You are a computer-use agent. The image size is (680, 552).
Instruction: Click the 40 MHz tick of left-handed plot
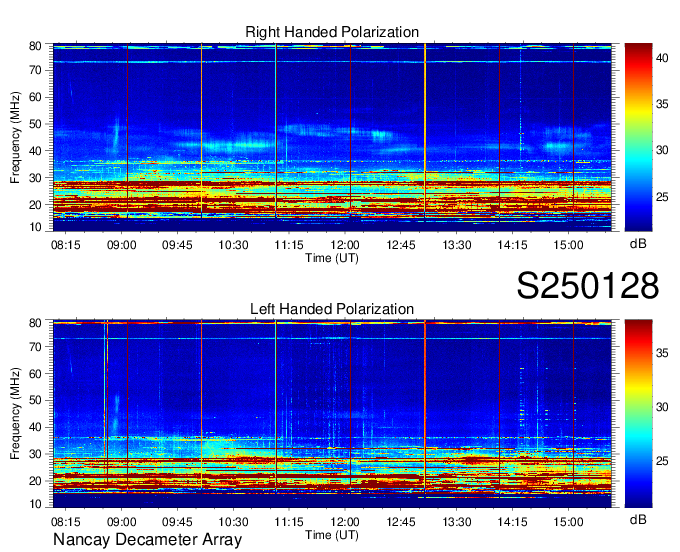coord(35,427)
